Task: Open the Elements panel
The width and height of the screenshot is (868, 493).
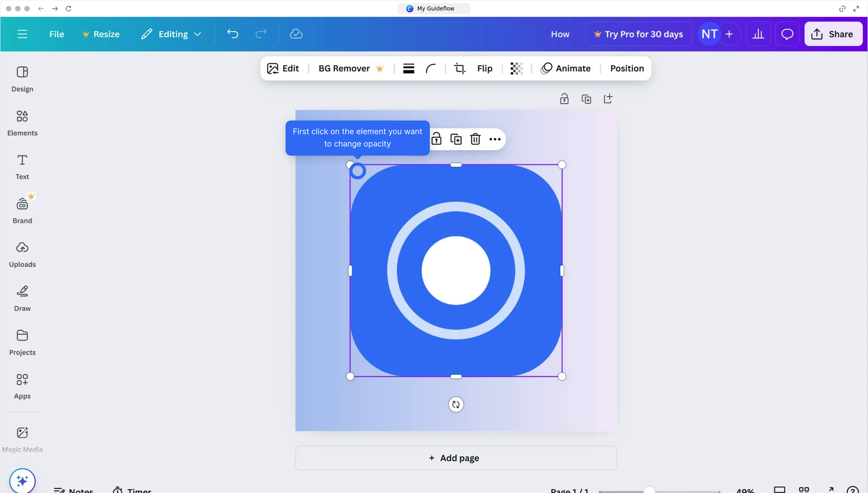Action: [22, 123]
